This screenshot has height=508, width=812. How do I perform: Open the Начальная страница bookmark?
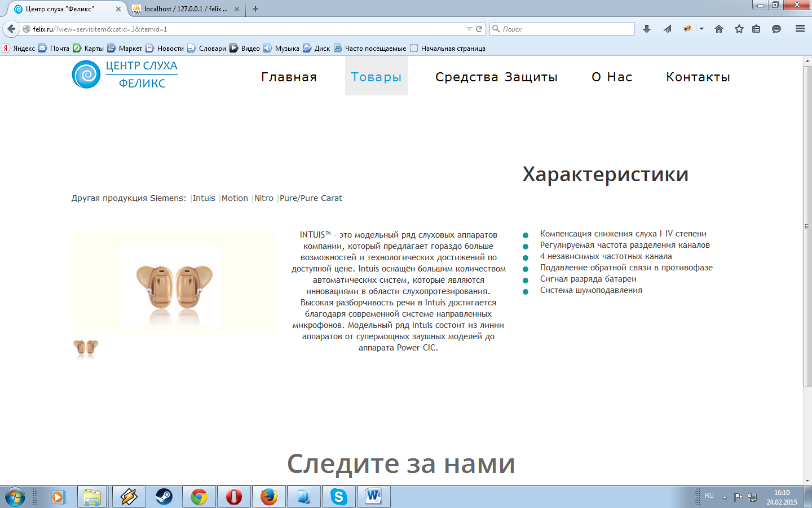tap(448, 49)
